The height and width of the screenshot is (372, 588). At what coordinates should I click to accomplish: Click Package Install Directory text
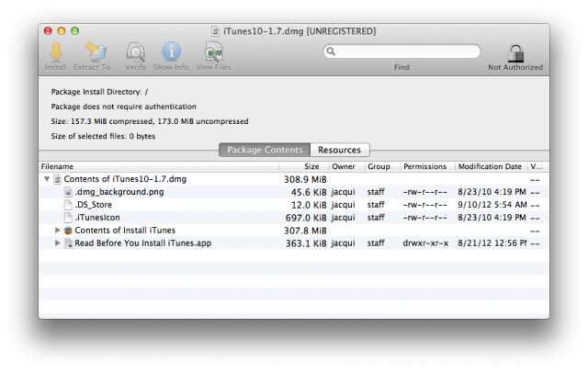[x=99, y=92]
